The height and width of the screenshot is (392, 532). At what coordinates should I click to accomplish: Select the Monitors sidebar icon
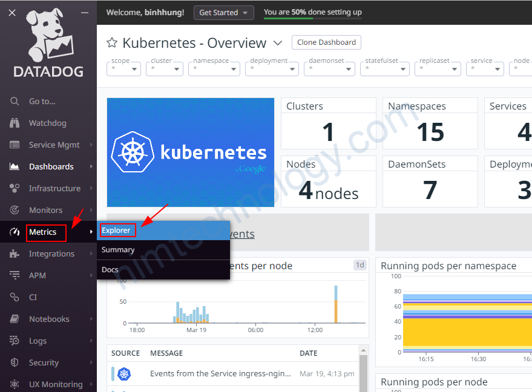coord(15,210)
